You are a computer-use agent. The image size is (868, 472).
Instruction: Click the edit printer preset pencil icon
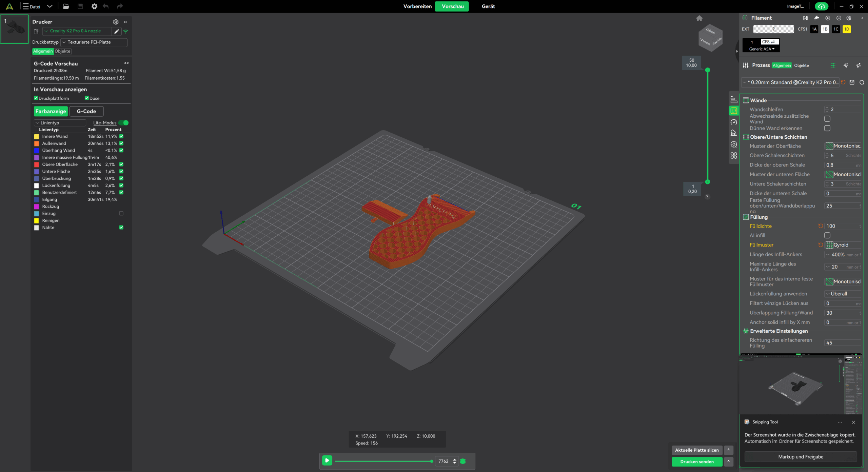tap(116, 31)
